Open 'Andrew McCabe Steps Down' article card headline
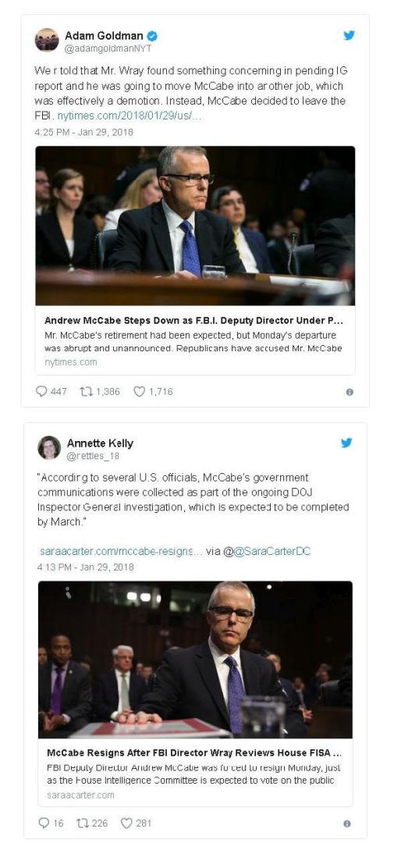Viewport: 394px width, 868px height. pos(193,321)
